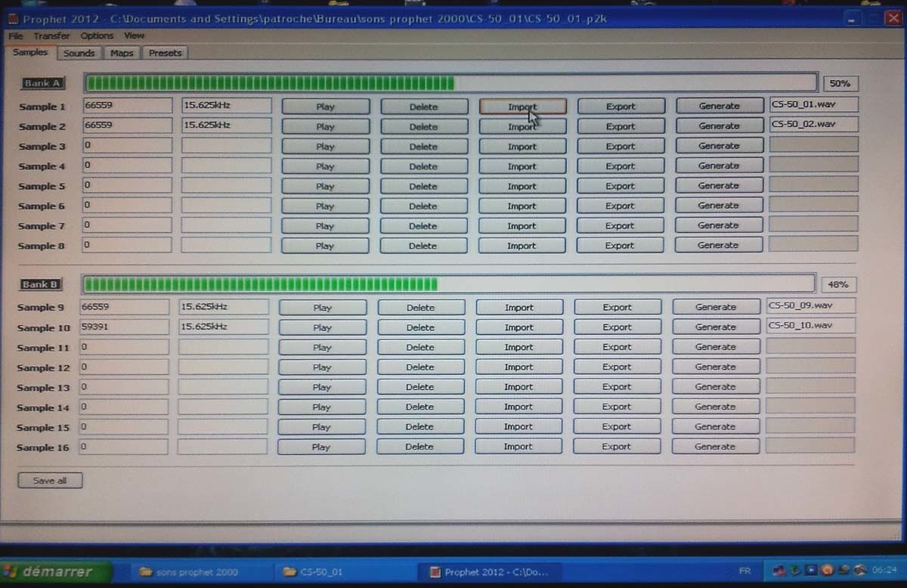Click the Save all button
This screenshot has width=907, height=588.
point(50,481)
